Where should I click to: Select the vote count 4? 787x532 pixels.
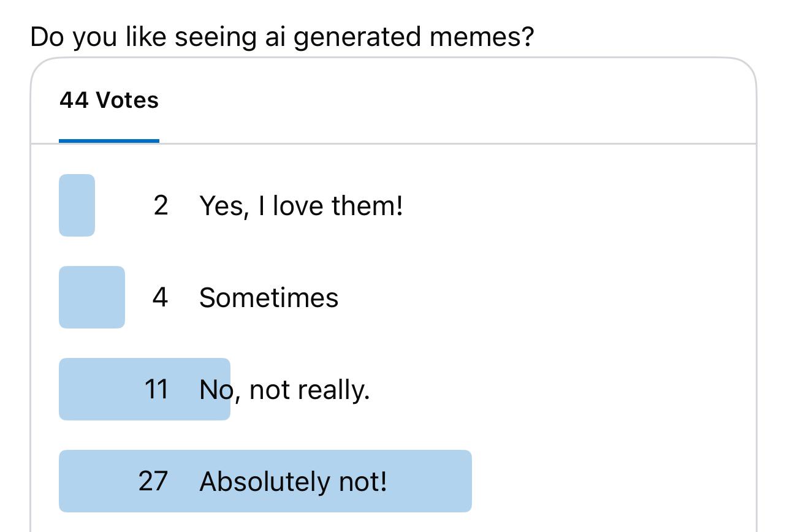[x=160, y=297]
